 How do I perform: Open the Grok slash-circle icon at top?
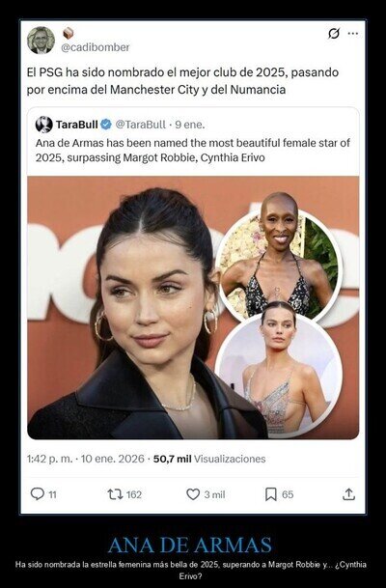coord(334,34)
